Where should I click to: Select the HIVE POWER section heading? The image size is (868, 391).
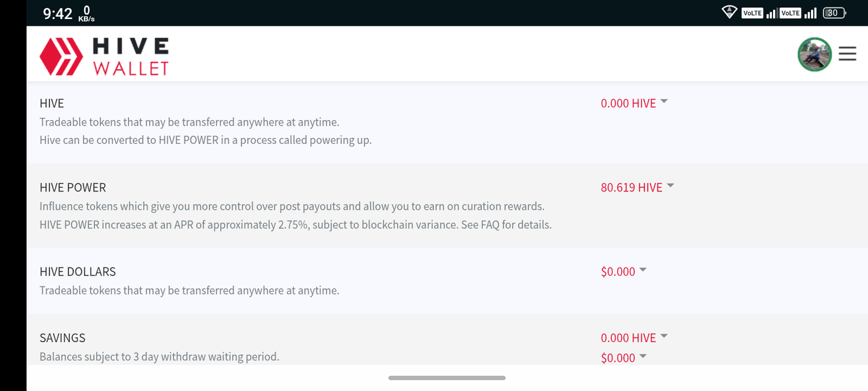click(73, 187)
